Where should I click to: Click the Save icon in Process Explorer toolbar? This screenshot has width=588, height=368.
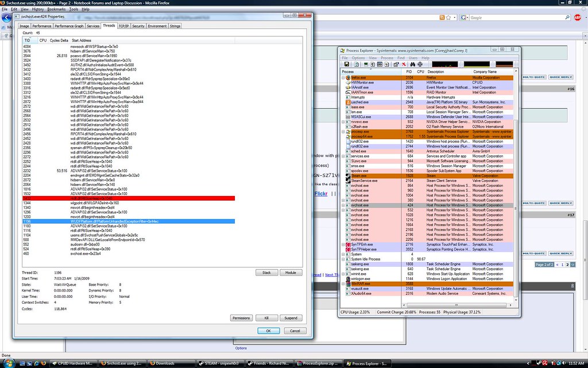(347, 64)
